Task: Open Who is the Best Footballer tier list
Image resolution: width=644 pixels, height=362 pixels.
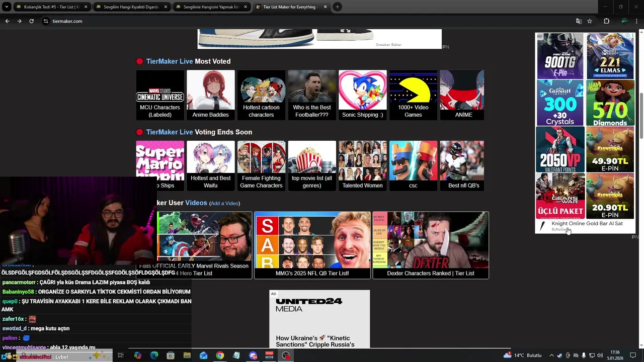Action: point(312,95)
